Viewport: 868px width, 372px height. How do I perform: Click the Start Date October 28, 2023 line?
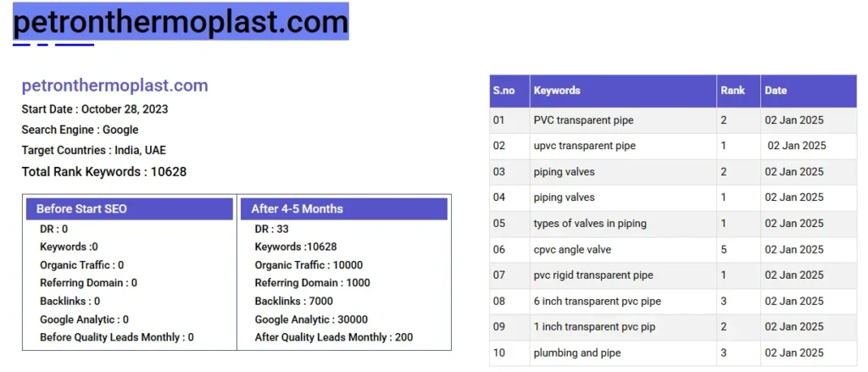click(94, 109)
